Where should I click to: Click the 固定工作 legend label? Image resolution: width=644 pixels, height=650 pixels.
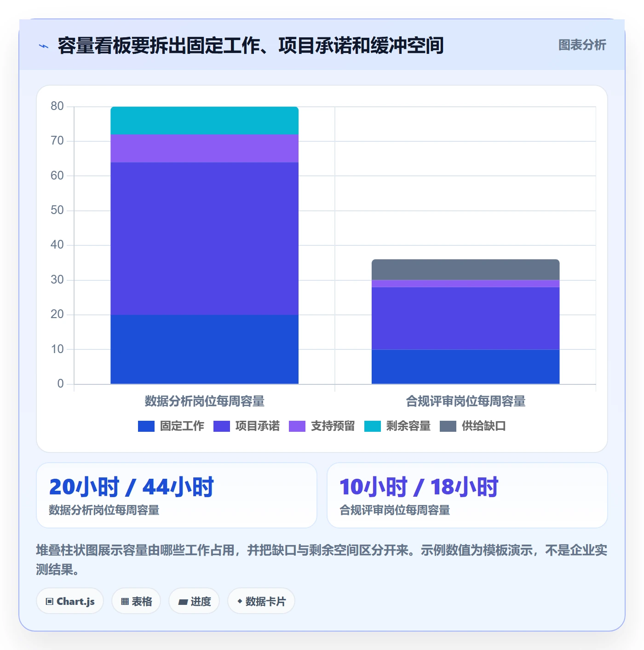(x=182, y=426)
